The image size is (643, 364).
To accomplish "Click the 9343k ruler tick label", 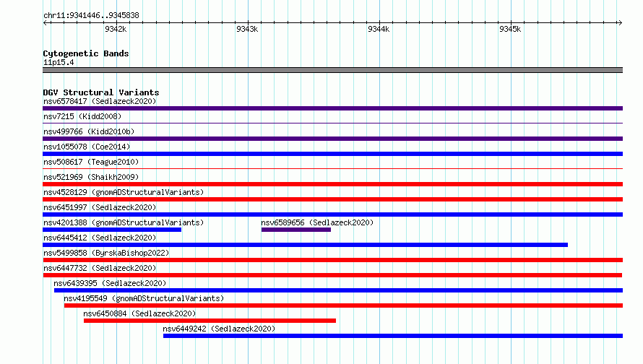I will tap(247, 29).
